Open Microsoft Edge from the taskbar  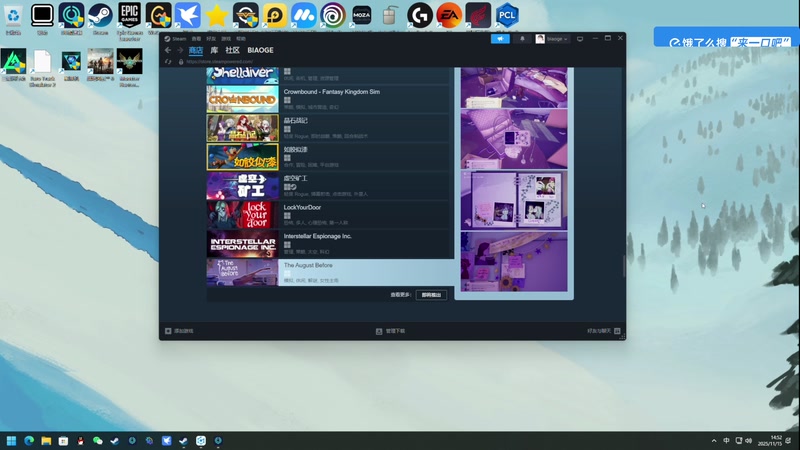coord(29,441)
